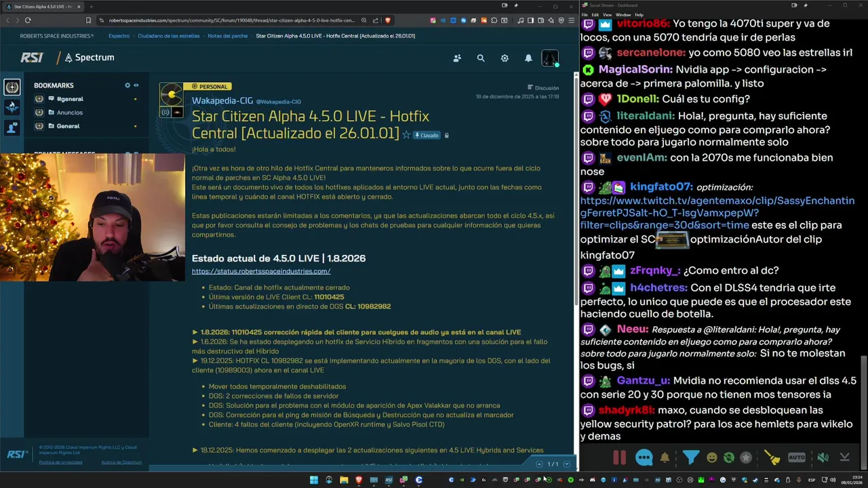Open kingfato07's Twitch clip link
The image size is (868, 488).
click(717, 213)
